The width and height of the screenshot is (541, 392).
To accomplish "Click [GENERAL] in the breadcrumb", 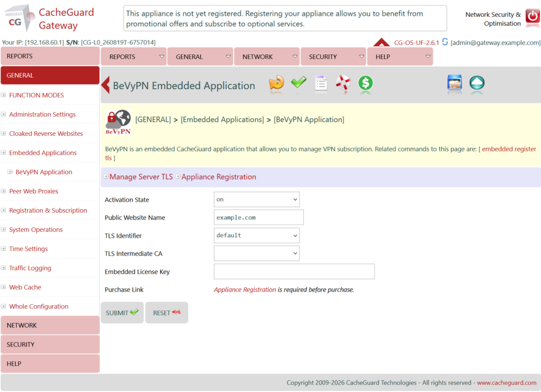I will [153, 119].
